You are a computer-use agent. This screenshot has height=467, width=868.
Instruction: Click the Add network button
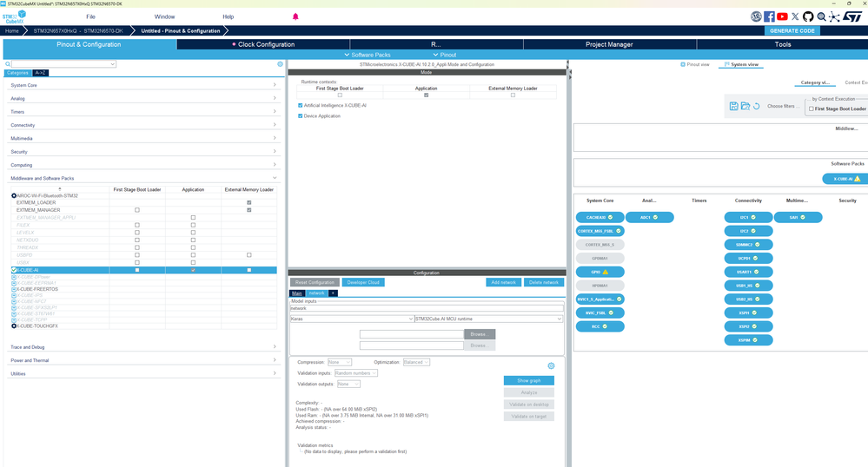(503, 282)
